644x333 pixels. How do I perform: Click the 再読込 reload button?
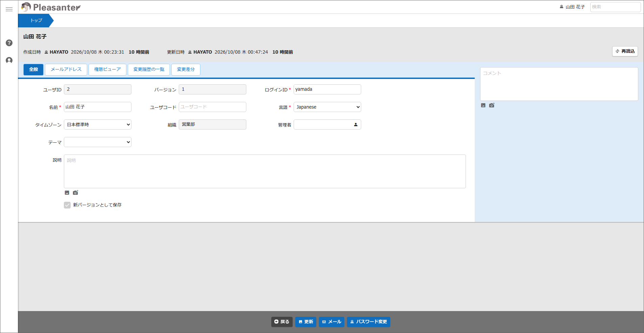(x=625, y=51)
